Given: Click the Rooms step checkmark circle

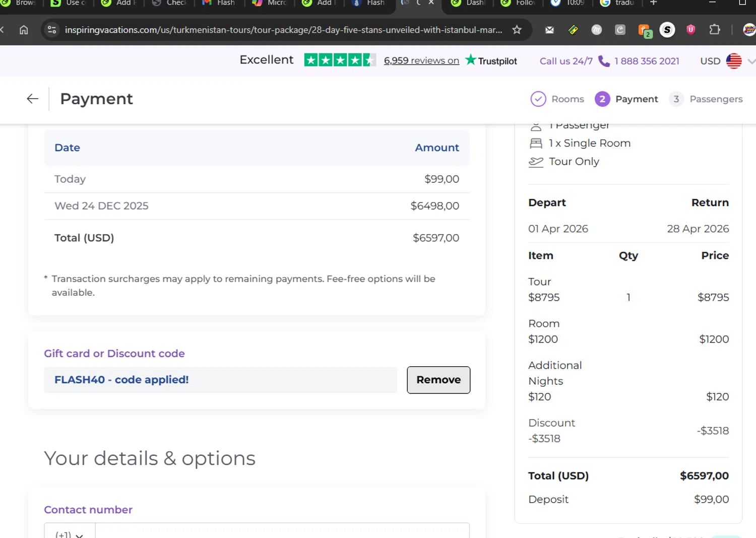Looking at the screenshot, I should pyautogui.click(x=538, y=99).
